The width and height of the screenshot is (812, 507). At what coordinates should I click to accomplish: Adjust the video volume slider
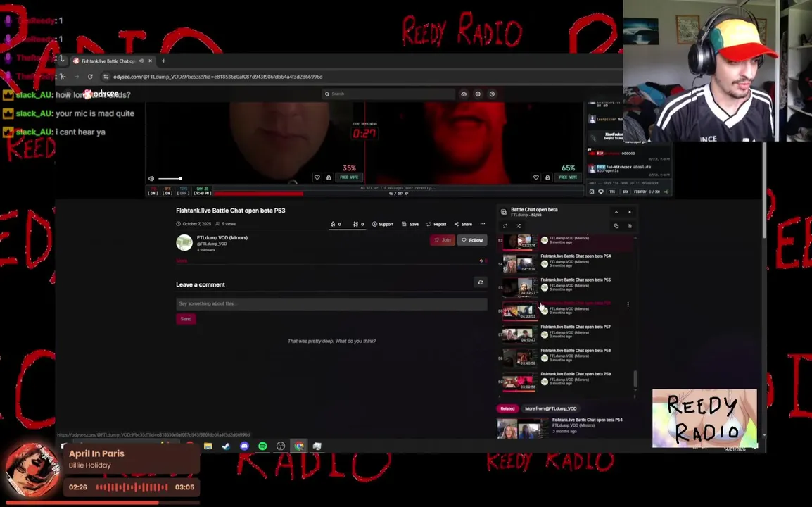coord(170,178)
